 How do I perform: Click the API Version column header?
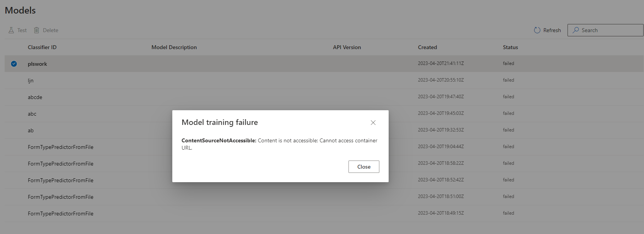coord(347,47)
